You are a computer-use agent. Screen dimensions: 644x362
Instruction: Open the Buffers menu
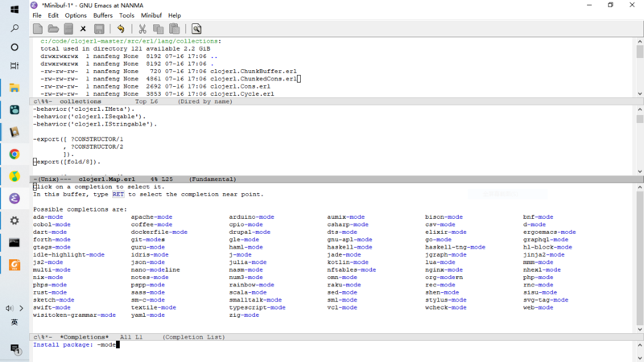[103, 15]
